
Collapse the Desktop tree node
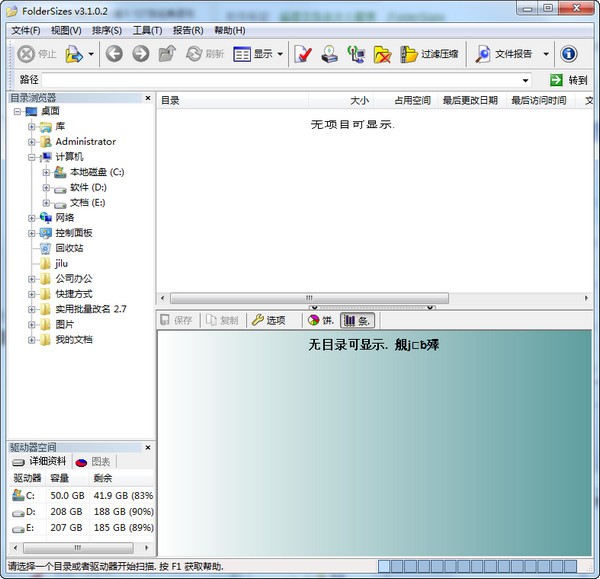(x=17, y=111)
